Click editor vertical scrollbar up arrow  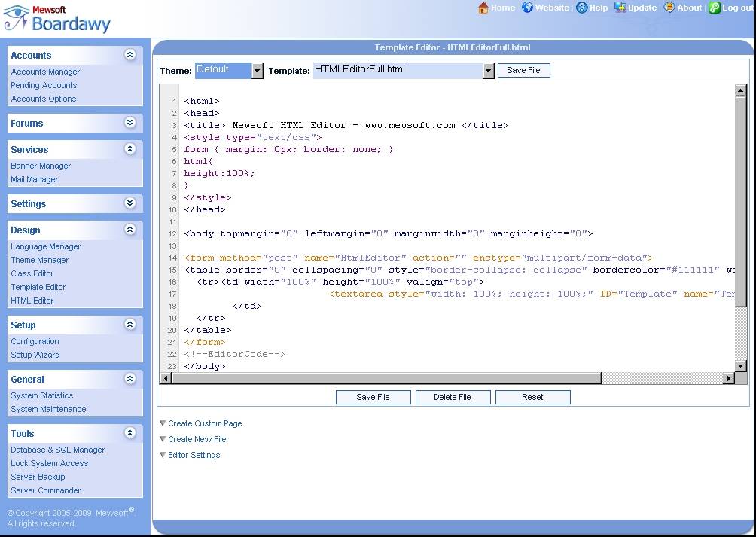tap(741, 90)
